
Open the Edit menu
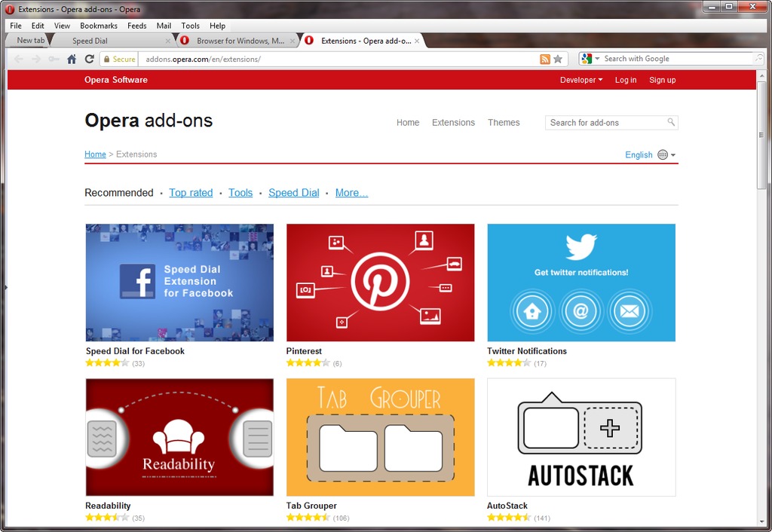[38, 26]
